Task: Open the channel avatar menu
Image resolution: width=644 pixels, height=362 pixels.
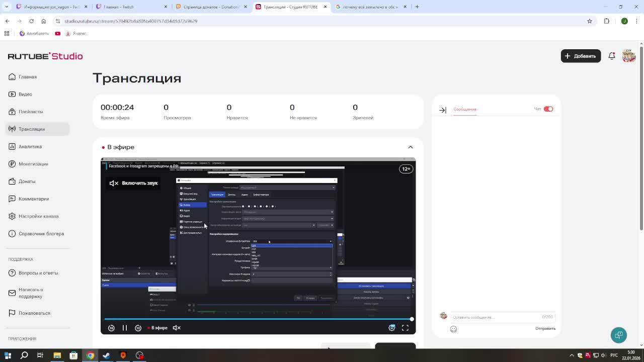Action: [x=629, y=56]
